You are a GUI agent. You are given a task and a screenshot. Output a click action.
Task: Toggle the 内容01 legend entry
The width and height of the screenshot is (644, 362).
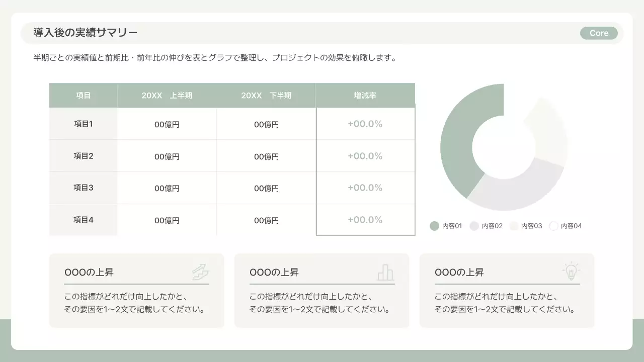446,226
